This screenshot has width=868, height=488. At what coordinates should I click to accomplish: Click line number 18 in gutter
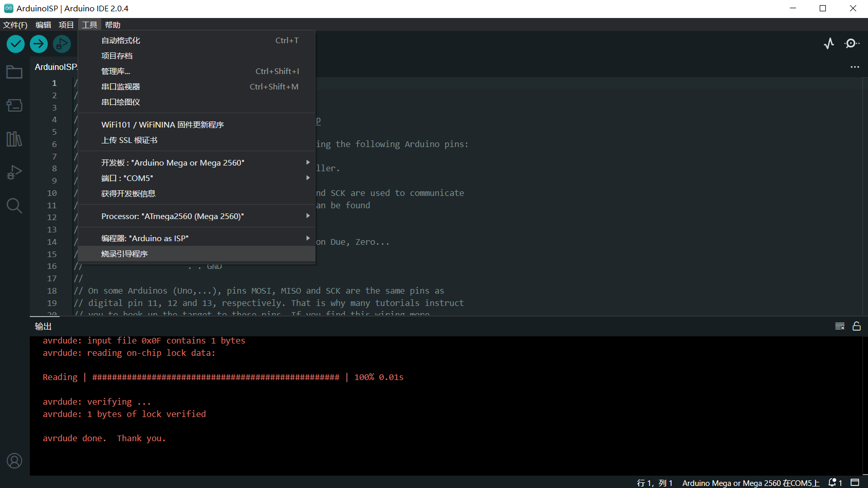[52, 291]
